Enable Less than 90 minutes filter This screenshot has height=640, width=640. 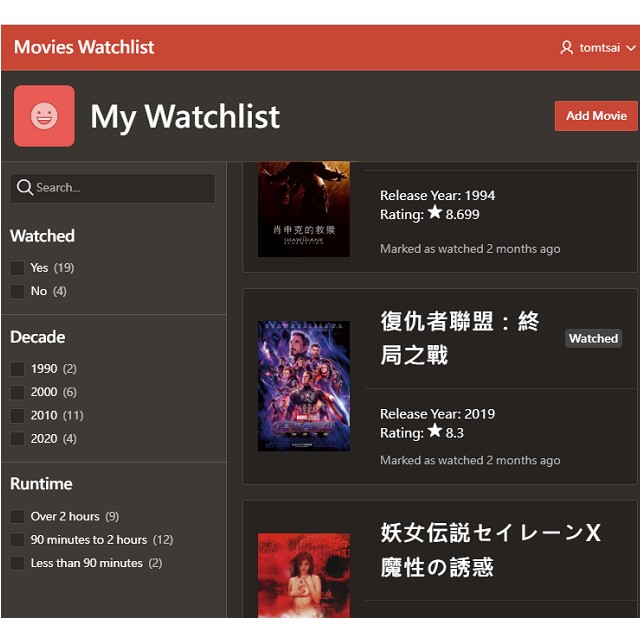click(x=18, y=563)
